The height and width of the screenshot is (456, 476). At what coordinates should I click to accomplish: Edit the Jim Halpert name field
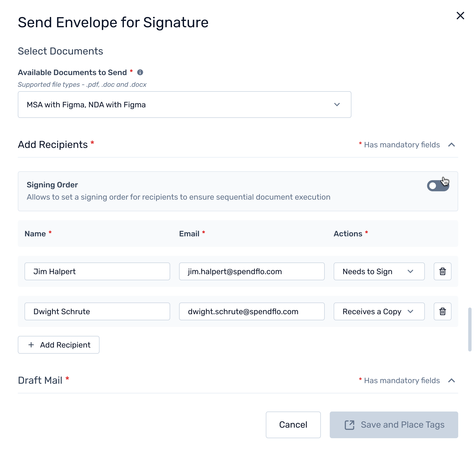[97, 272]
